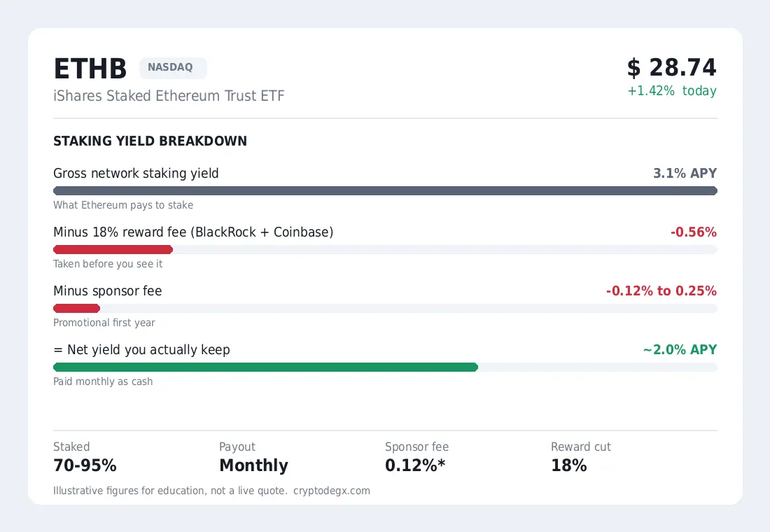The width and height of the screenshot is (770, 532).
Task: Click the 3.1% APY value
Action: coord(685,174)
